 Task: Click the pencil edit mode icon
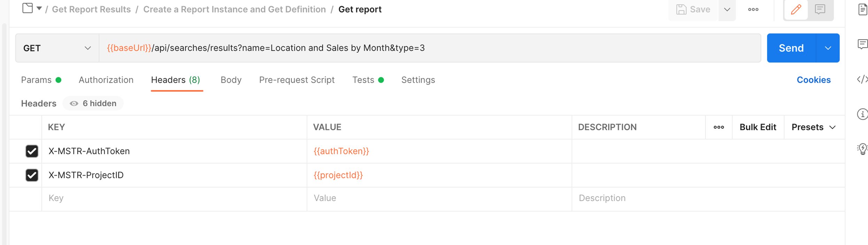coord(796,9)
